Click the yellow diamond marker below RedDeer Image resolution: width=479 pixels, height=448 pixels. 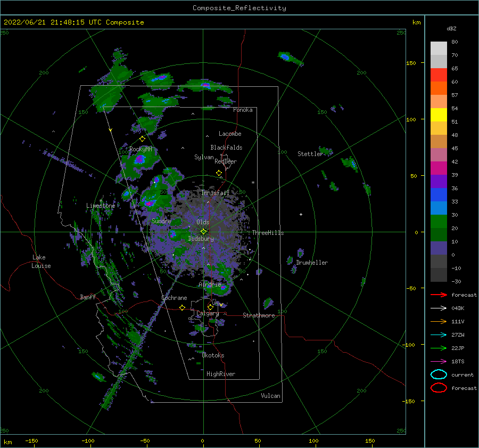219,173
